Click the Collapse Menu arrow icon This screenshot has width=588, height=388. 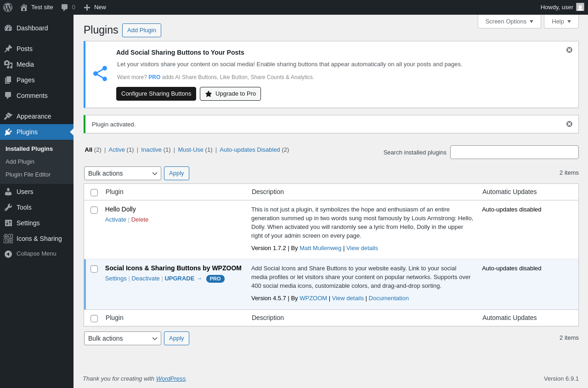click(x=8, y=254)
